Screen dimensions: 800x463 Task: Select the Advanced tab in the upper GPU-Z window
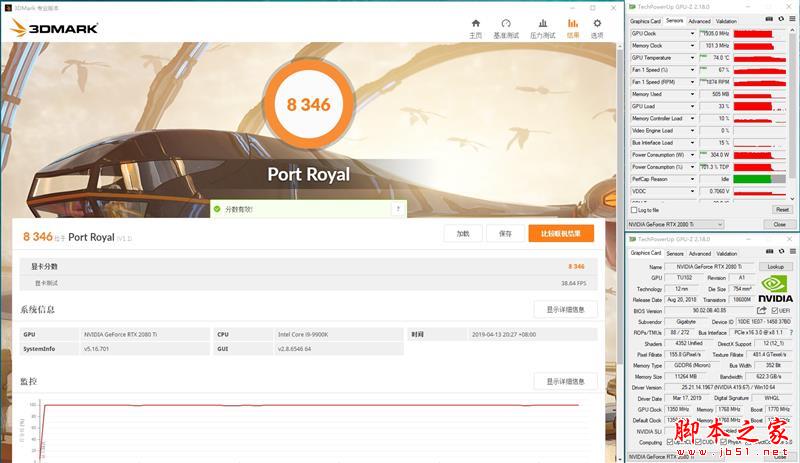pyautogui.click(x=699, y=21)
